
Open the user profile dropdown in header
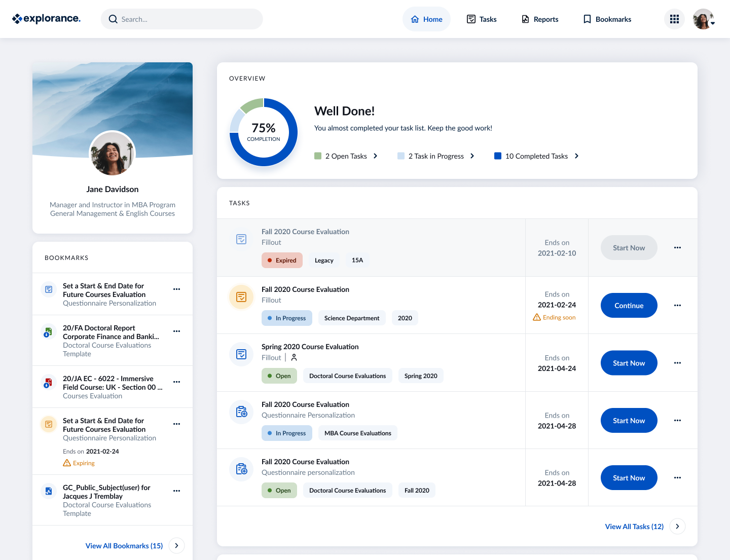pyautogui.click(x=704, y=19)
